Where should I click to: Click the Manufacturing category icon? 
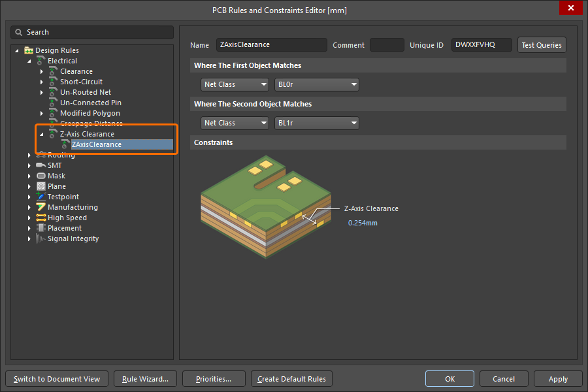pyautogui.click(x=41, y=207)
